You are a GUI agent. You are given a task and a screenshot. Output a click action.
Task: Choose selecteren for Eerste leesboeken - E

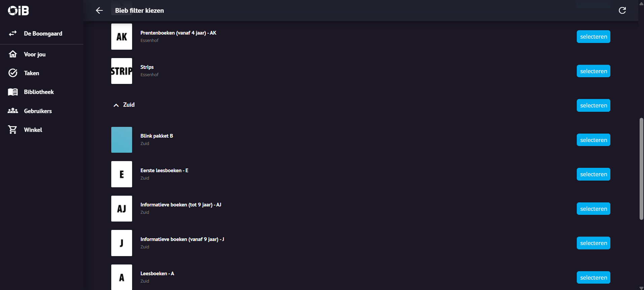tap(593, 174)
